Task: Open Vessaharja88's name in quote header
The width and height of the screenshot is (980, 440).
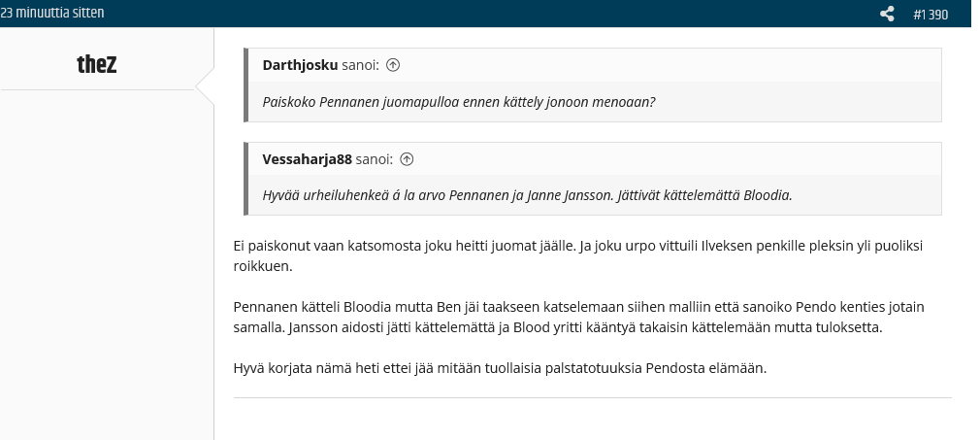Action: [x=307, y=159]
